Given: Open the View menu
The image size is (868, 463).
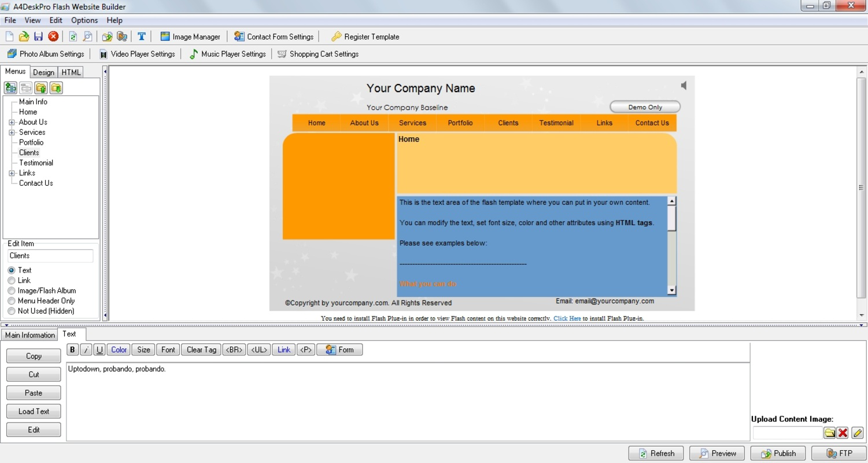Looking at the screenshot, I should pyautogui.click(x=32, y=20).
